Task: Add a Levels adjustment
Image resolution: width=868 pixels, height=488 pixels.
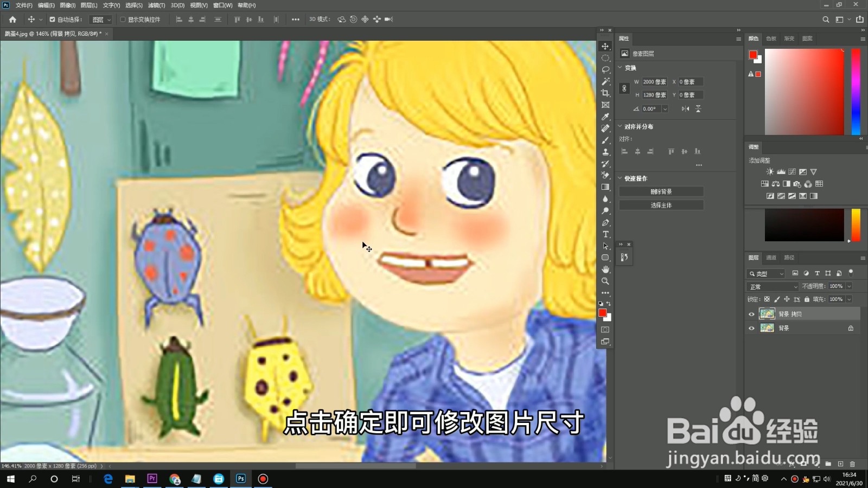Action: coord(781,172)
